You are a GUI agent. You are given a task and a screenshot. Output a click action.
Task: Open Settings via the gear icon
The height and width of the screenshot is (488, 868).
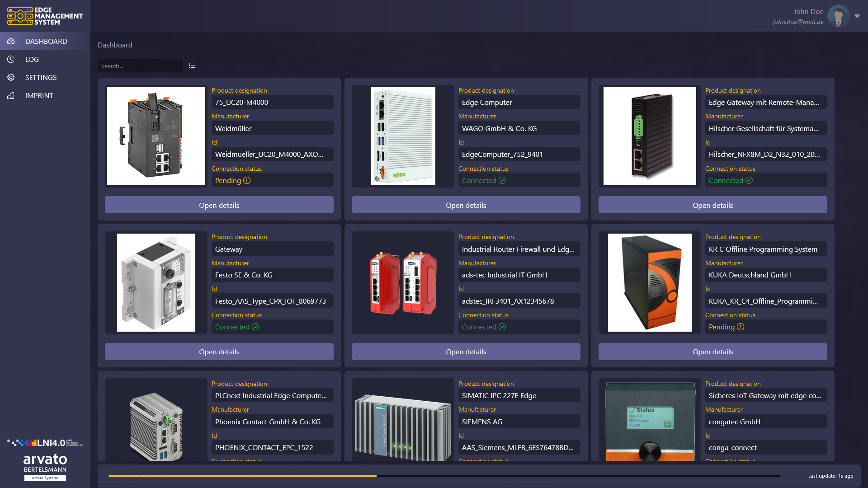click(11, 77)
